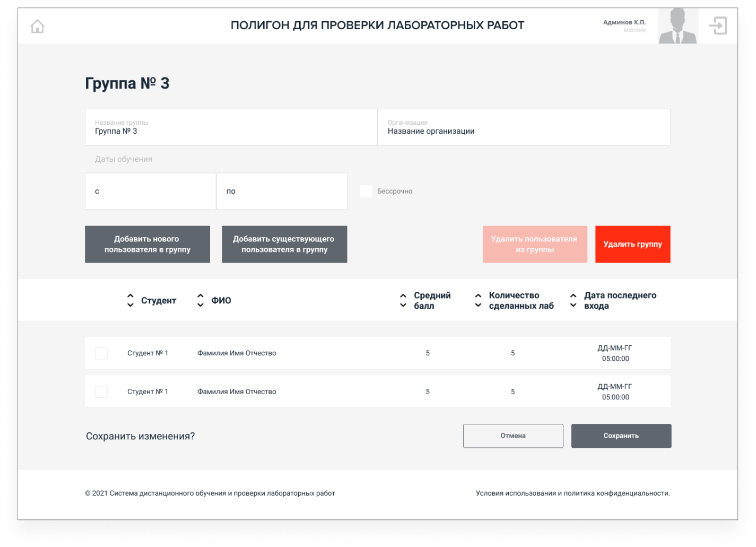This screenshot has width=756, height=547.
Task: Sort by Дата последнего входа arrows
Action: 573,300
